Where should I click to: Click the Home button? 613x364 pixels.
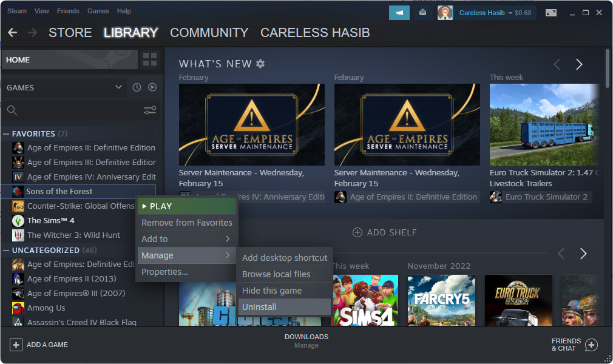(x=70, y=59)
